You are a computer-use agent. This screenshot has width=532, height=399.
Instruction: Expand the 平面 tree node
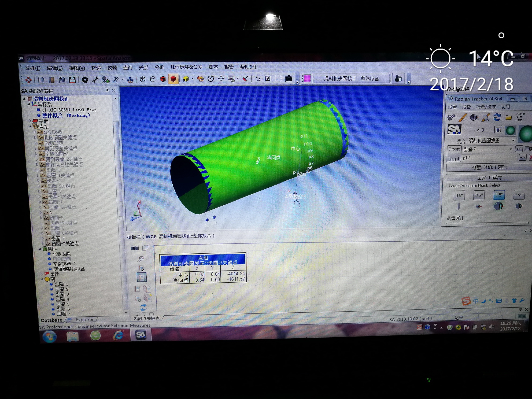click(30, 121)
